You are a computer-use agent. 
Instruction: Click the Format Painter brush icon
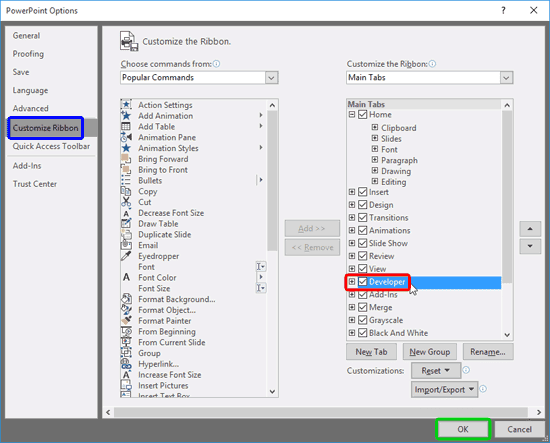click(x=126, y=321)
